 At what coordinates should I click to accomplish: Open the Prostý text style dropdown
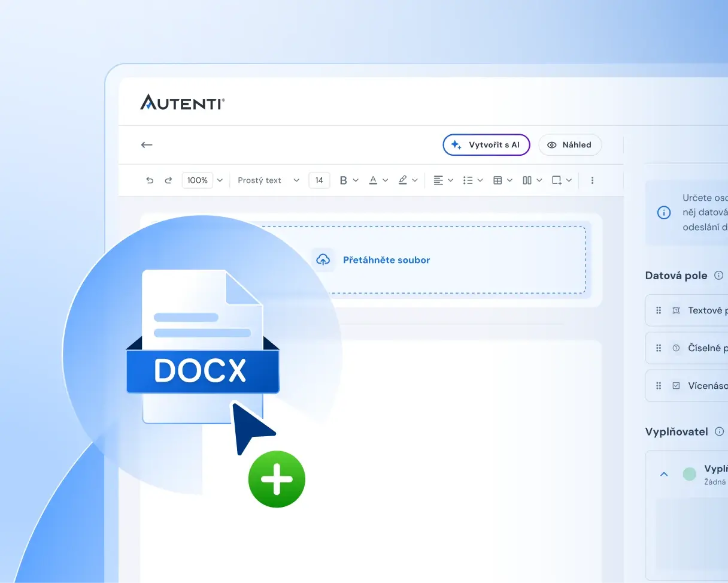coord(268,180)
